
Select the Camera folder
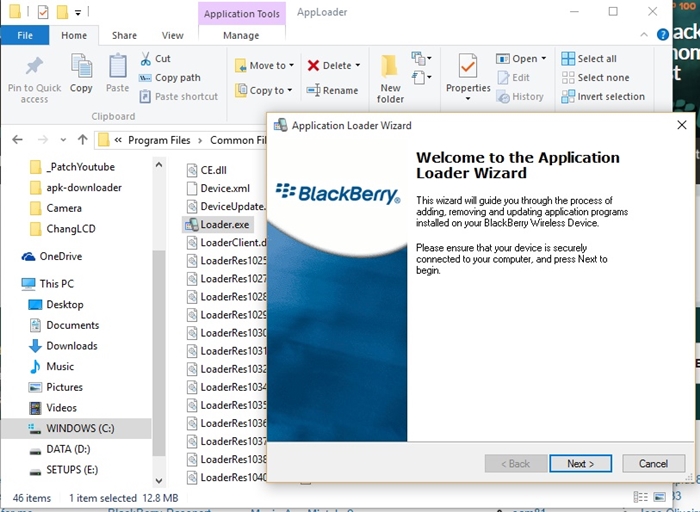[56, 208]
